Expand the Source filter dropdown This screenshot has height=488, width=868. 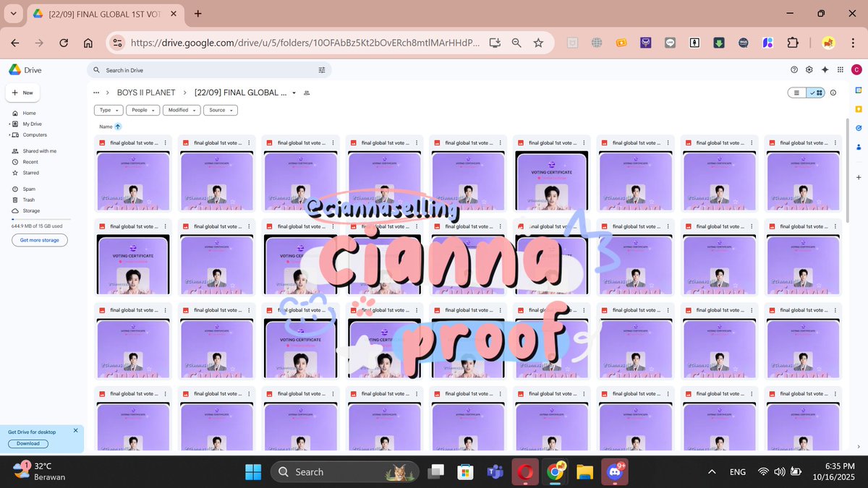(x=221, y=110)
